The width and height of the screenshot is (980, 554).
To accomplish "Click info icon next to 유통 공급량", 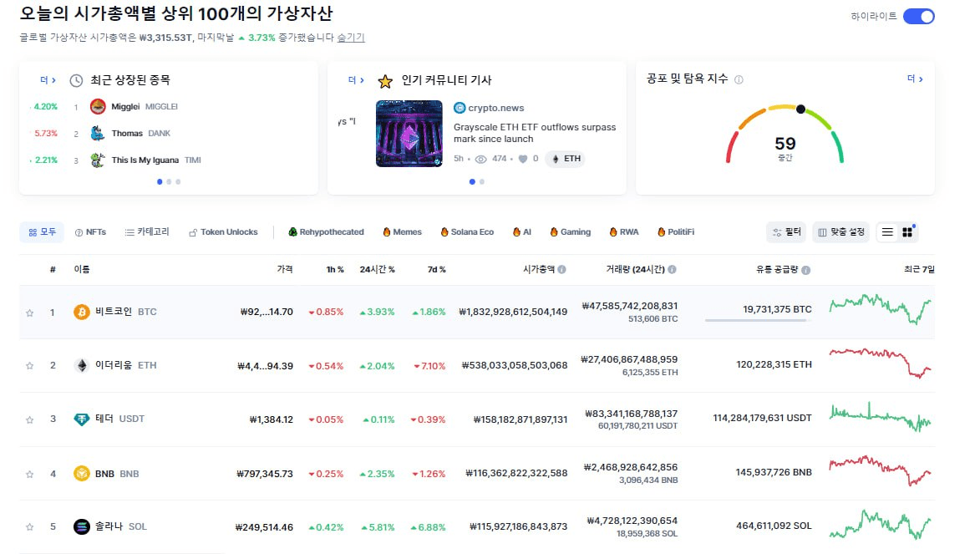I will pyautogui.click(x=806, y=270).
